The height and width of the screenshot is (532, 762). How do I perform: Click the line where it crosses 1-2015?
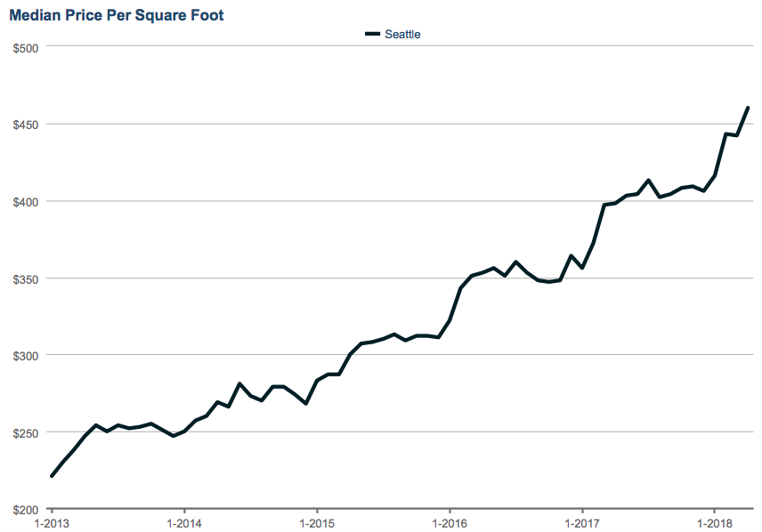316,382
